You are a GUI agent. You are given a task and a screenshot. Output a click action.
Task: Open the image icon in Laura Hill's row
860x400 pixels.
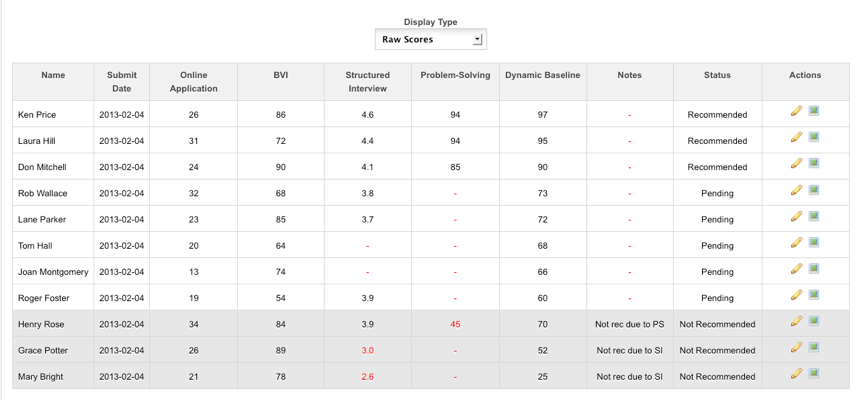[814, 137]
